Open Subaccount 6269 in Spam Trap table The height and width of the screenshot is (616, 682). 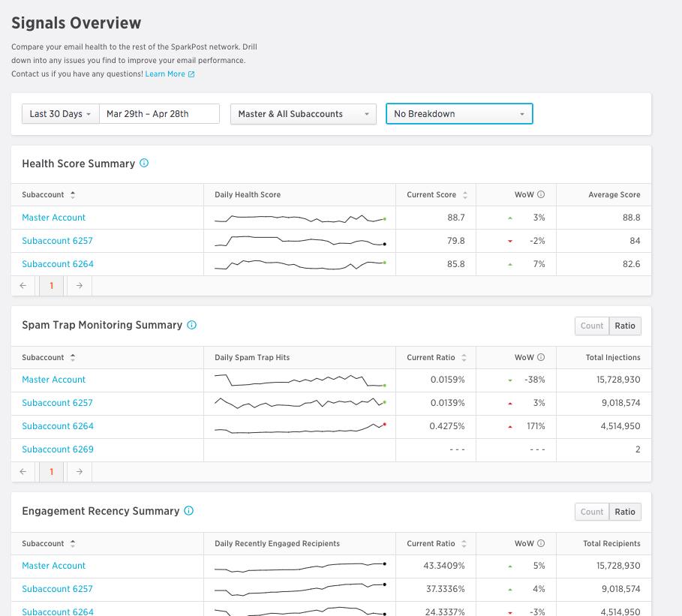[58, 449]
